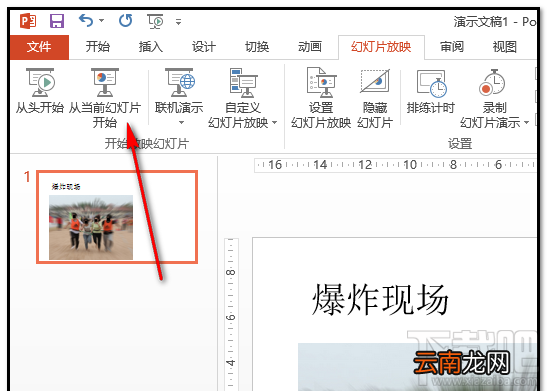
Task: Click the 联机演示 globe icon
Action: pyautogui.click(x=180, y=83)
